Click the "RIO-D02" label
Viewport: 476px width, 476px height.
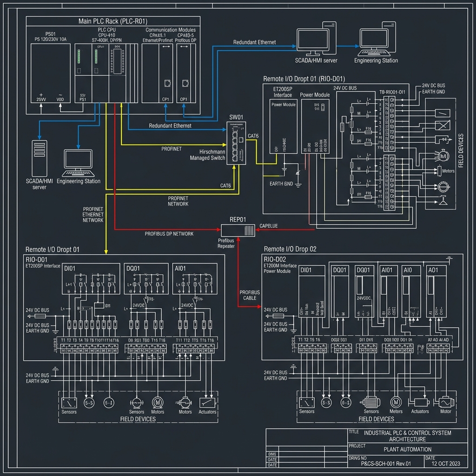(x=275, y=259)
